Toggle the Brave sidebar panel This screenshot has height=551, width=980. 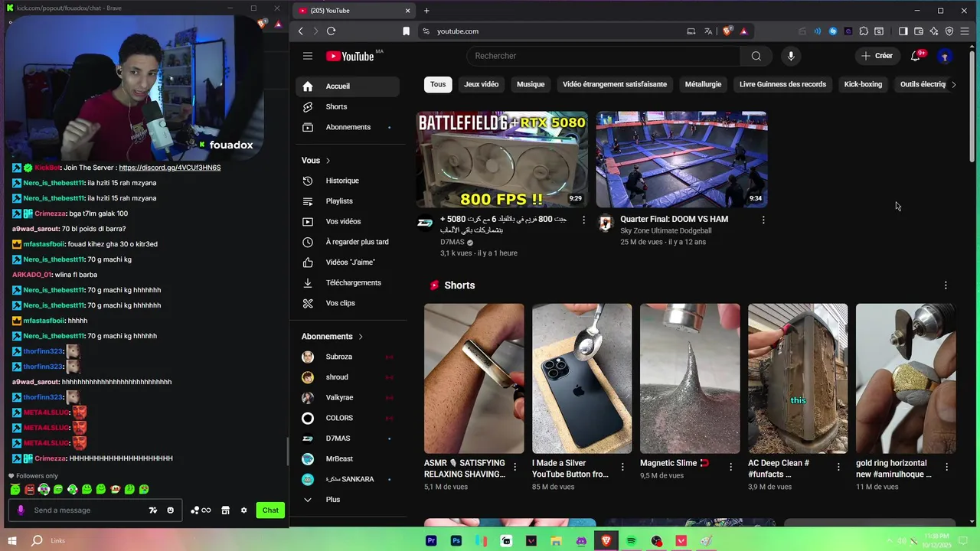(903, 31)
